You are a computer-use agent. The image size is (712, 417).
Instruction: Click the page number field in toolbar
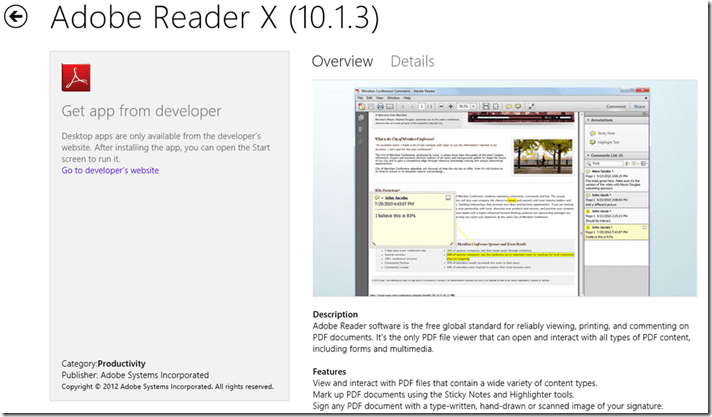(425, 105)
